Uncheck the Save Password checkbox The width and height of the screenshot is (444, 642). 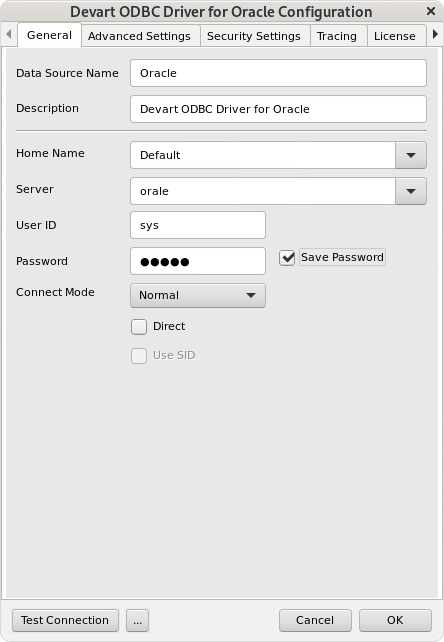287,258
